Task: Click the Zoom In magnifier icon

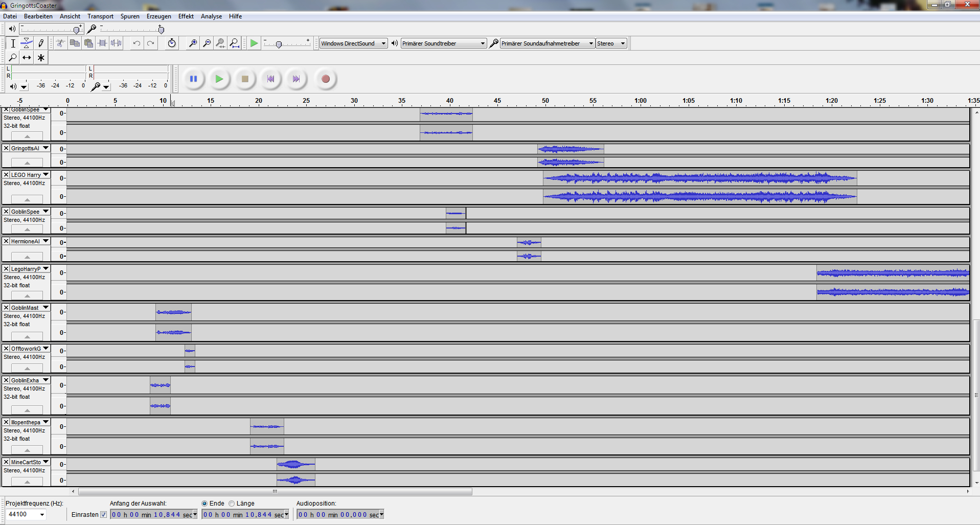Action: [193, 43]
